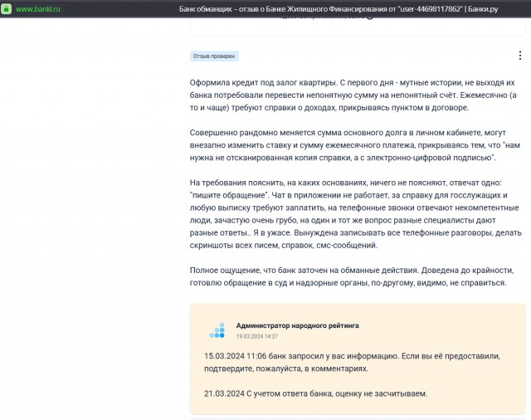Click the page title 'Банк обманщик – отзыв' in header
Image resolution: width=531 pixels, height=420 pixels.
click(339, 9)
